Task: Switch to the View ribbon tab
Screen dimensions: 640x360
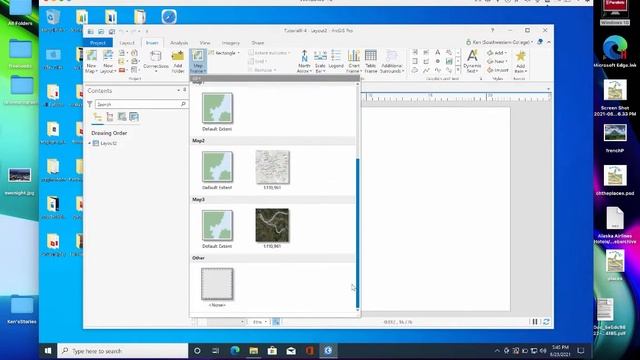Action: coord(205,43)
